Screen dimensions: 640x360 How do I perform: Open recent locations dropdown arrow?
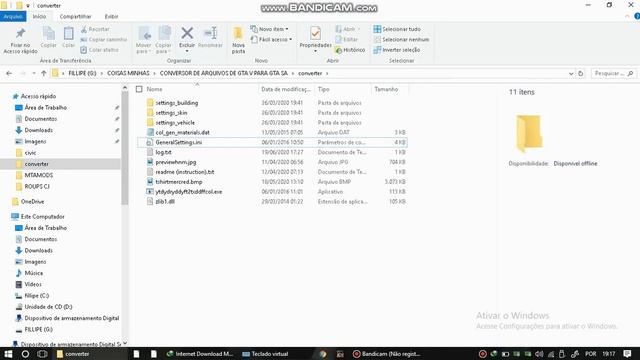point(33,73)
